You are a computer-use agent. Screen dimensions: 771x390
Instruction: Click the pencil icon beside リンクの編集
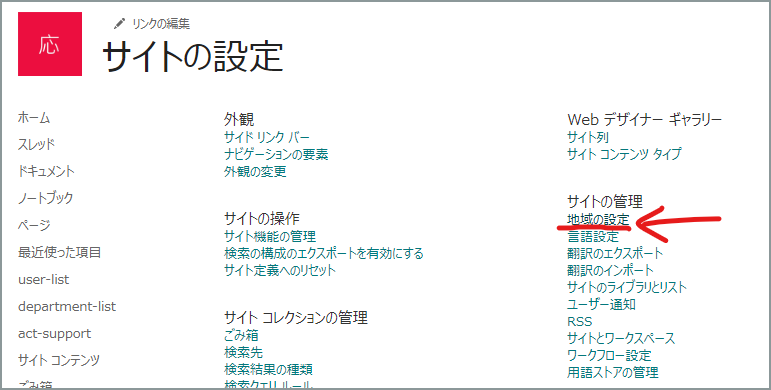(119, 23)
